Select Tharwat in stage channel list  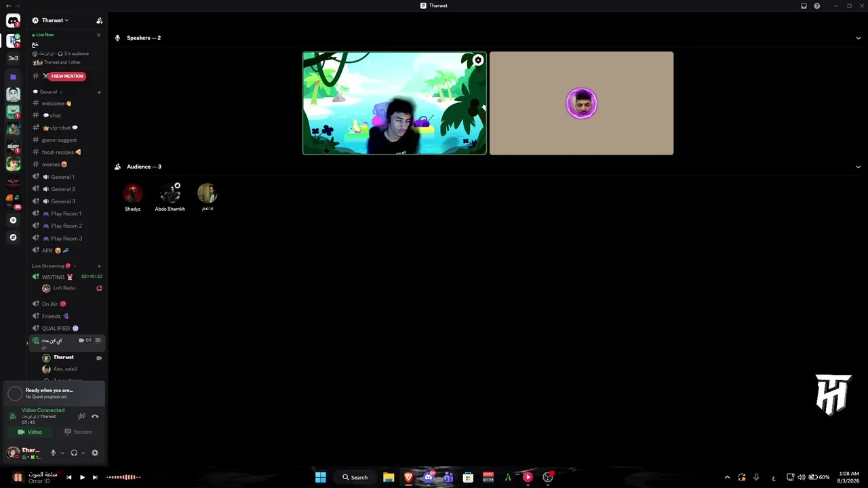pyautogui.click(x=71, y=357)
